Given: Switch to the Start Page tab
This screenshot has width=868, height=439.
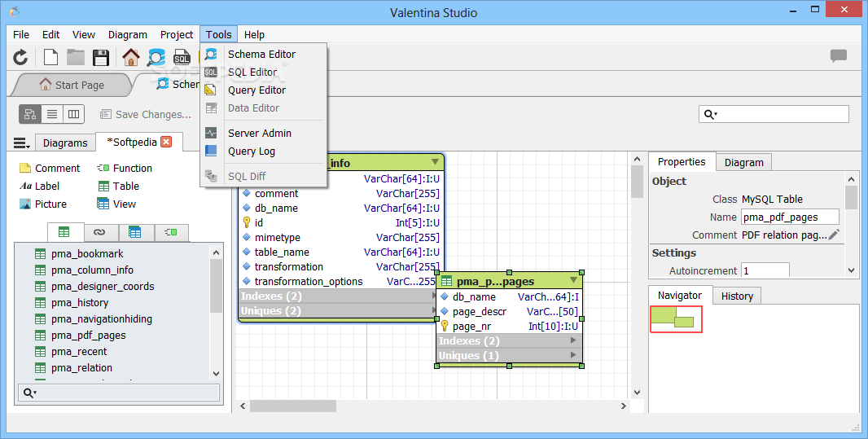Looking at the screenshot, I should [72, 85].
